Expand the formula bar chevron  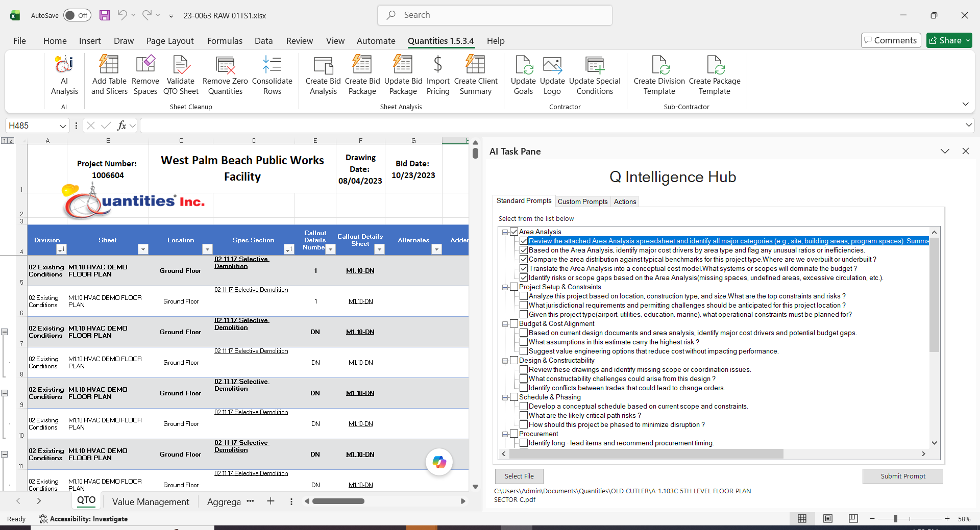coord(968,125)
